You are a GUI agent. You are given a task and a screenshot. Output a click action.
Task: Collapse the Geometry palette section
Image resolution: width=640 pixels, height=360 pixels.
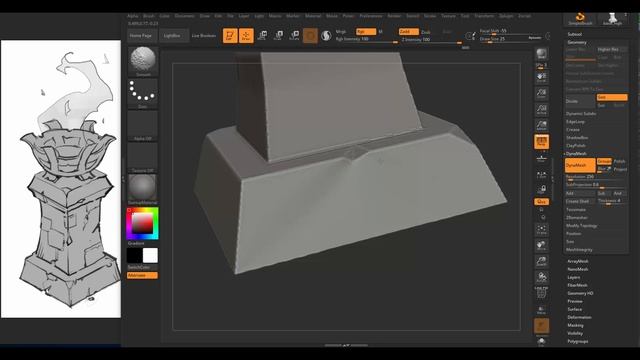577,42
